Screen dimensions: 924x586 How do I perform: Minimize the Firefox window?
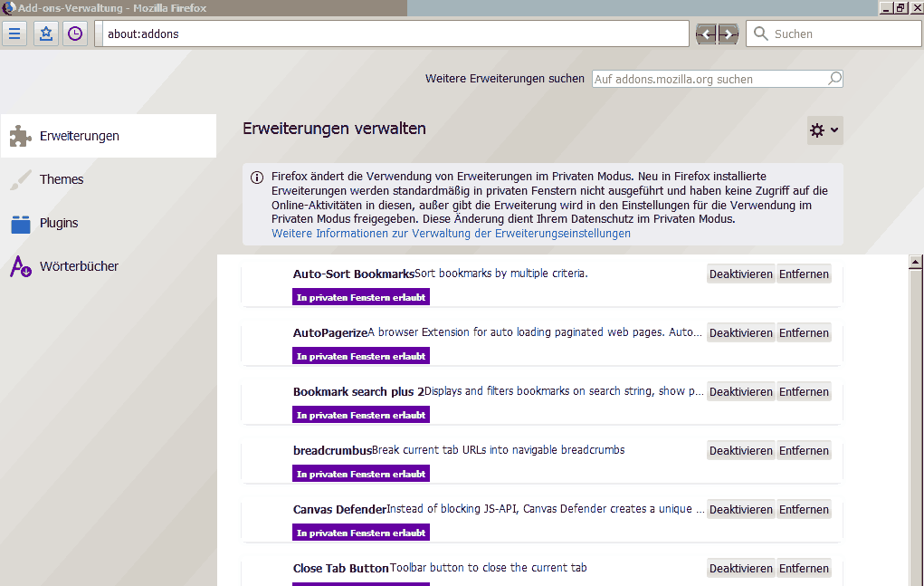pos(886,7)
